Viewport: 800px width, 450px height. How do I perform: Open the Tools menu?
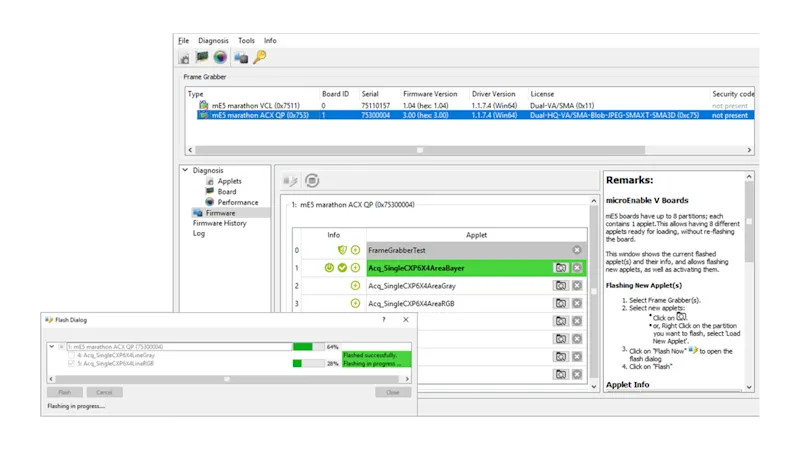pos(246,41)
